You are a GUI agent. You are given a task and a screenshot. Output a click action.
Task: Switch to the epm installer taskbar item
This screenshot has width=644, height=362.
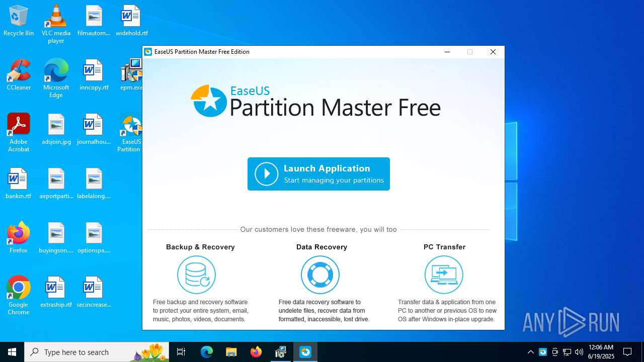281,352
